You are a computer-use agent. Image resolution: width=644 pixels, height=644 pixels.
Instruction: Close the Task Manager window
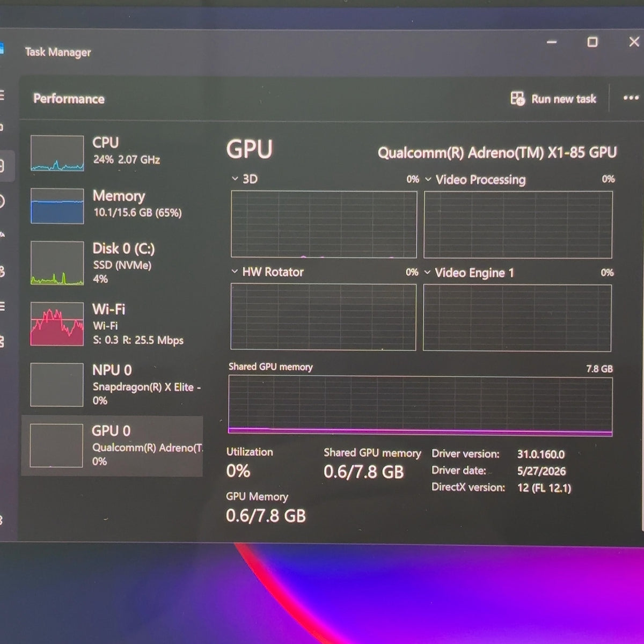point(633,42)
